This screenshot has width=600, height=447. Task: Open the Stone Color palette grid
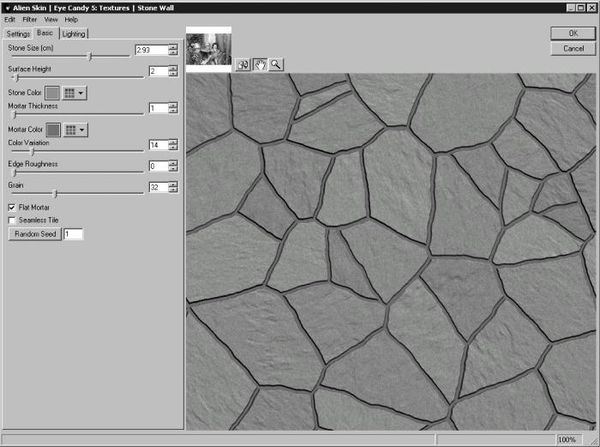pyautogui.click(x=70, y=92)
